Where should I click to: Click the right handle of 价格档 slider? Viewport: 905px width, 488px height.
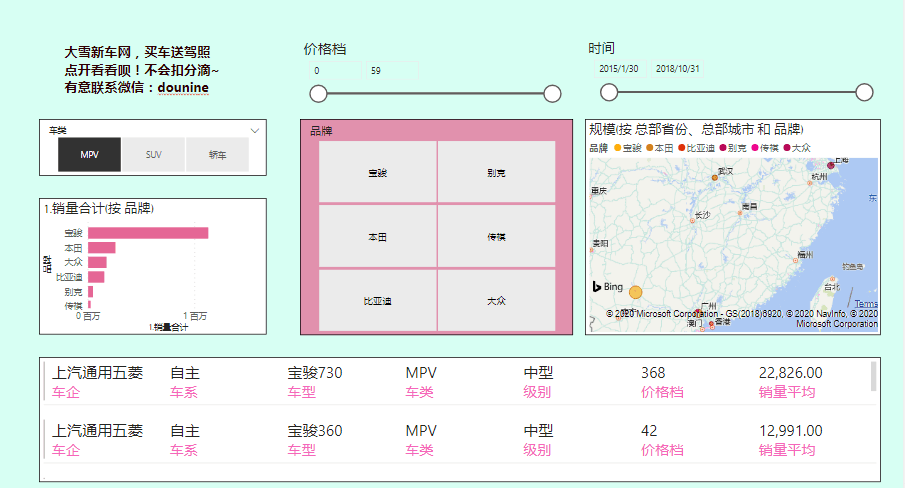(x=552, y=93)
